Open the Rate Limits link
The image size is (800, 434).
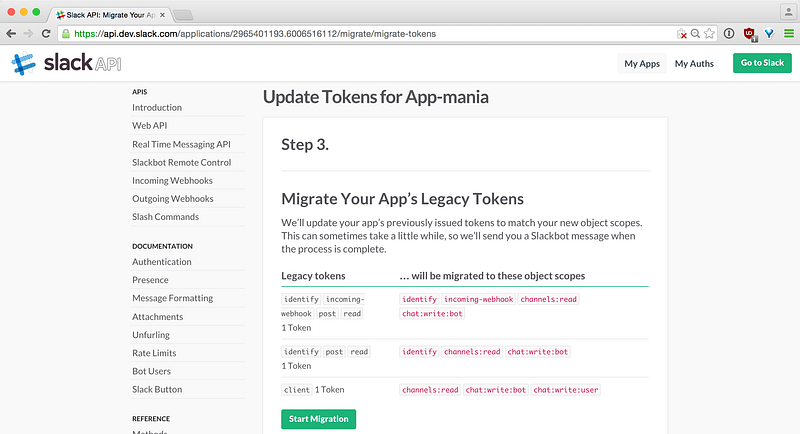154,353
